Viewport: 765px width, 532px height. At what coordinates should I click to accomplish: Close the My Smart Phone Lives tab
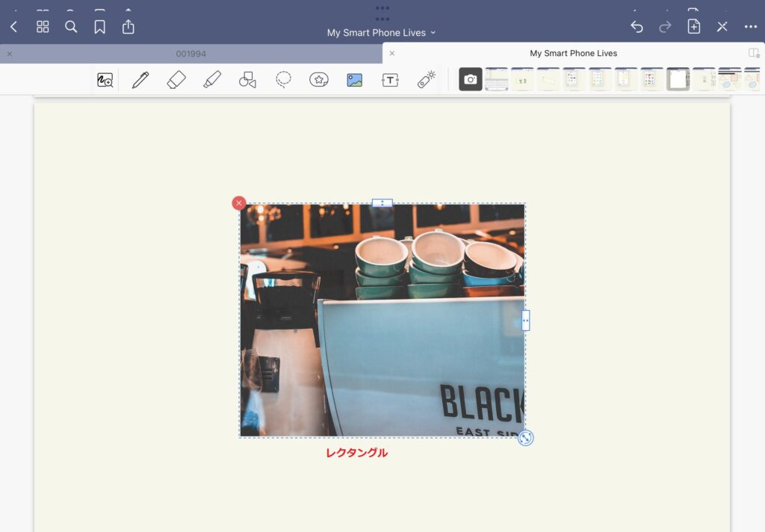click(391, 53)
